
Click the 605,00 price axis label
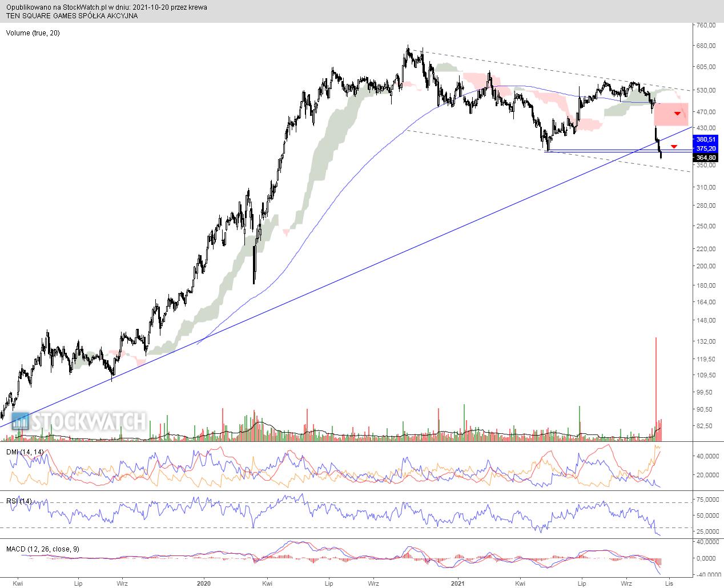point(707,67)
